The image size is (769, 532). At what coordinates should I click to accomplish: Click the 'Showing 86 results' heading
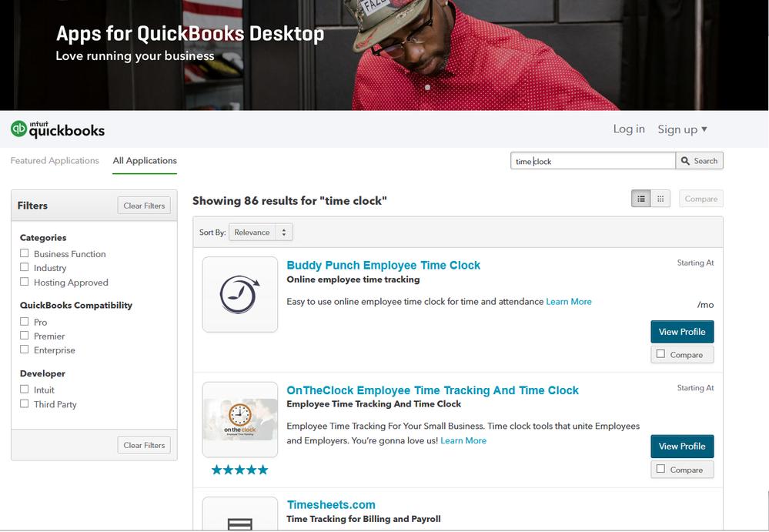289,201
